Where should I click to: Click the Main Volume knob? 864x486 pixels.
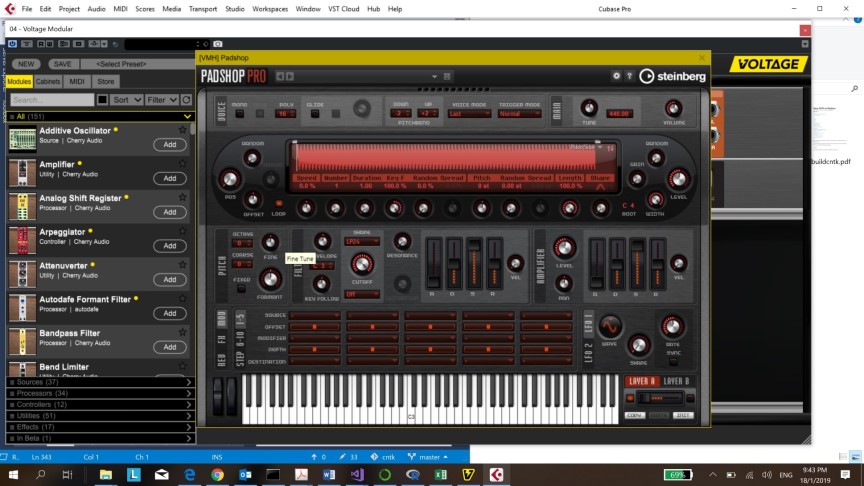coord(673,108)
